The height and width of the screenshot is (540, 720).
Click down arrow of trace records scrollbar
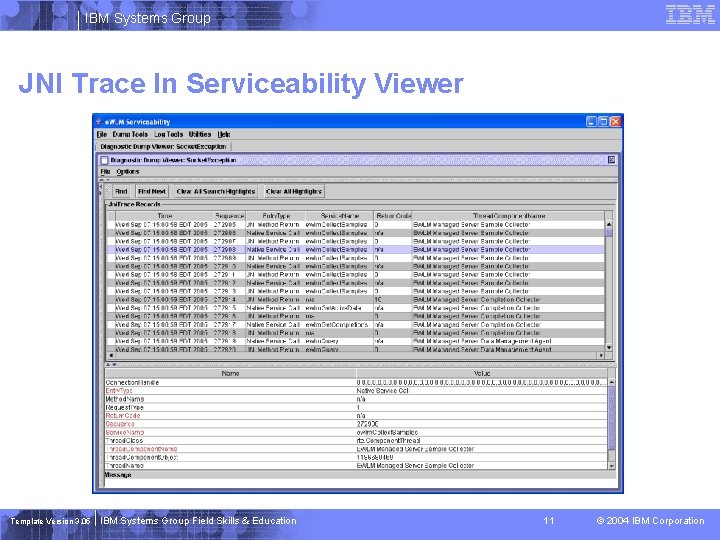click(x=609, y=348)
